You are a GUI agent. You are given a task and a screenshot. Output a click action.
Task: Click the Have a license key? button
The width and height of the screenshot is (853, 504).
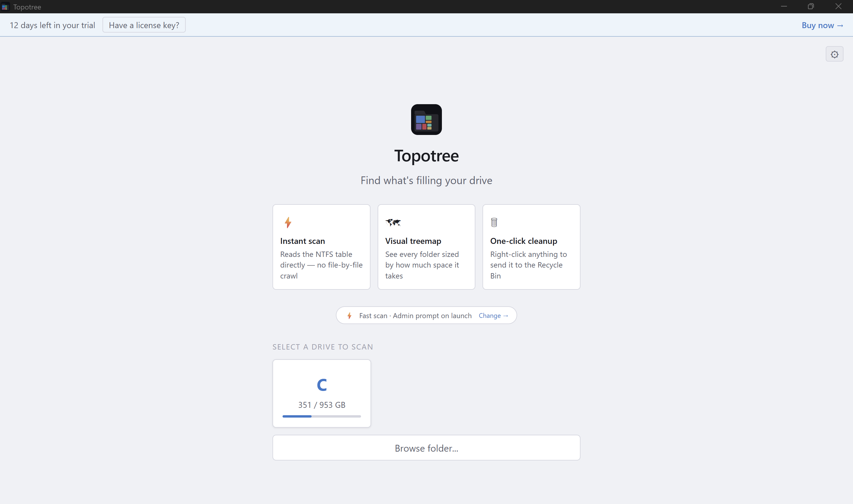click(144, 25)
